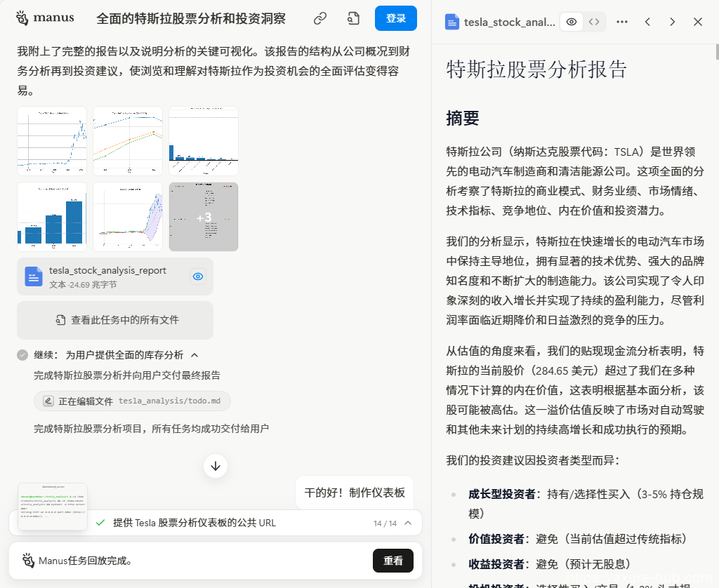Switch preview panel to rendered view mode

pos(572,22)
